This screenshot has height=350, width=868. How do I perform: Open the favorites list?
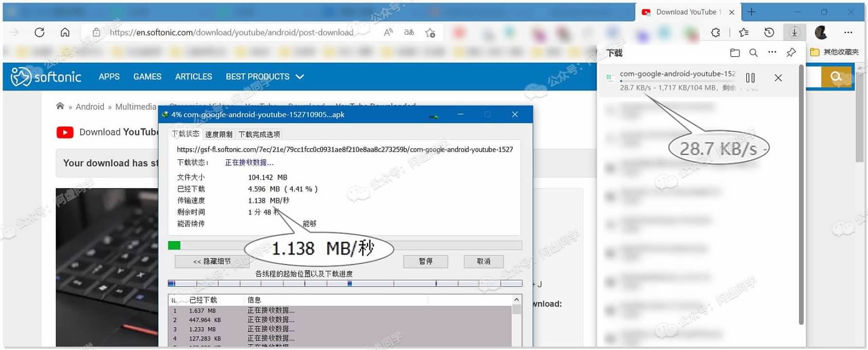point(744,33)
